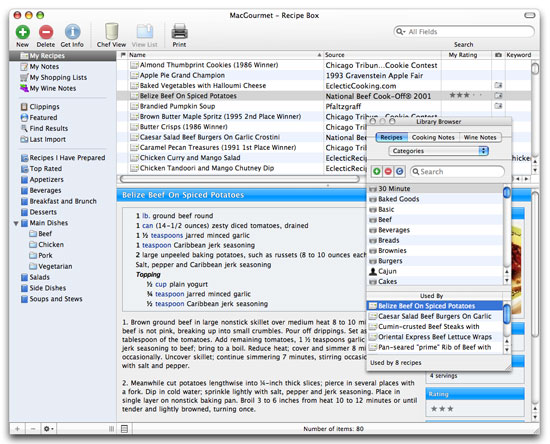The image size is (550, 444).
Task: Select the Top Rated list
Action: pyautogui.click(x=46, y=169)
